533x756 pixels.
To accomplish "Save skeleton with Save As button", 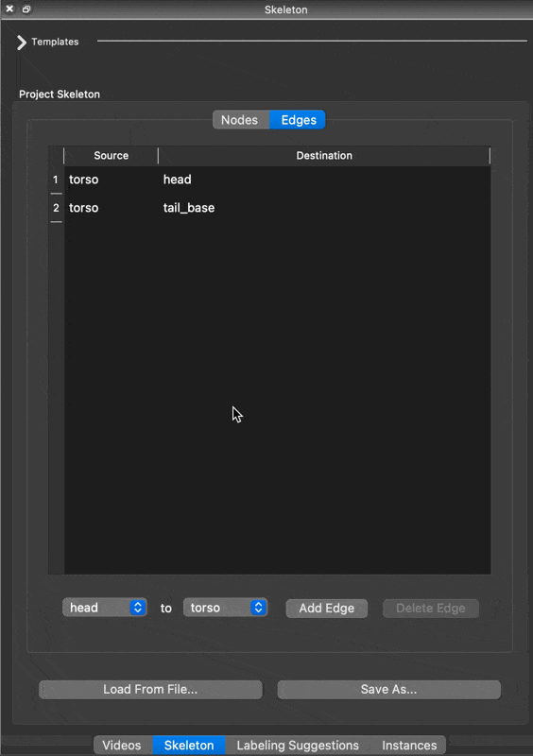I will point(388,690).
